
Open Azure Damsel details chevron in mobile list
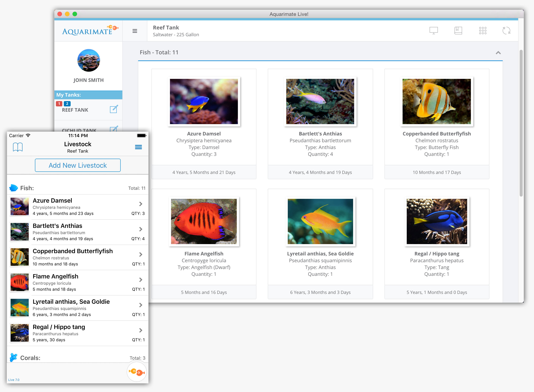141,204
